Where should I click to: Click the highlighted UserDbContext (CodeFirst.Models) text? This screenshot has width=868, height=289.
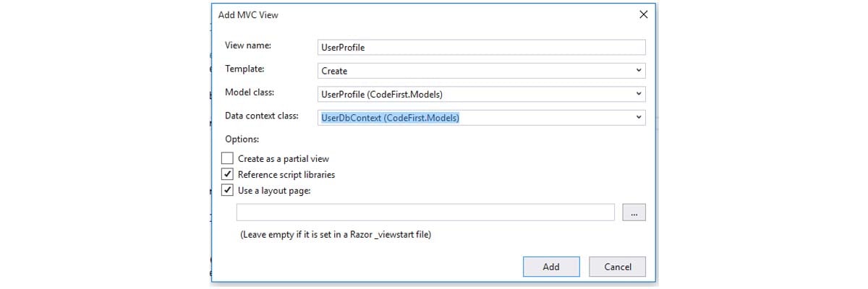(x=390, y=117)
